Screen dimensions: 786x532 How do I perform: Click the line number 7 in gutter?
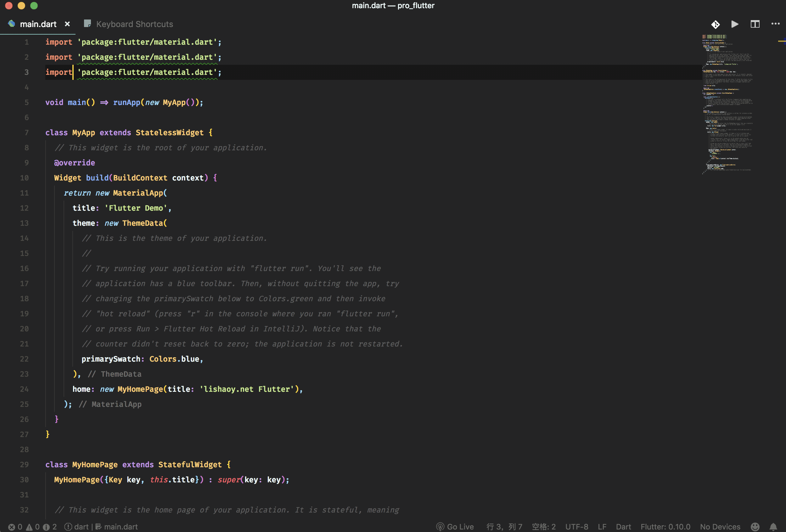point(26,132)
